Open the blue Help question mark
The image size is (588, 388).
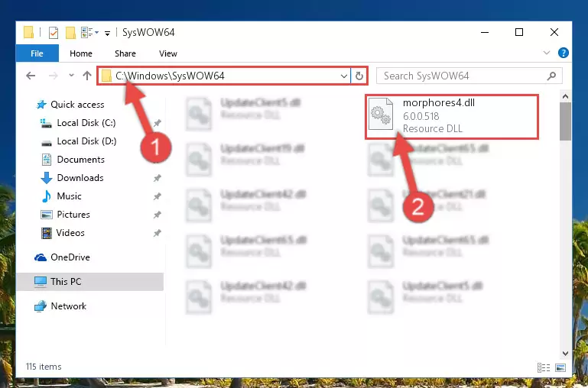point(564,53)
